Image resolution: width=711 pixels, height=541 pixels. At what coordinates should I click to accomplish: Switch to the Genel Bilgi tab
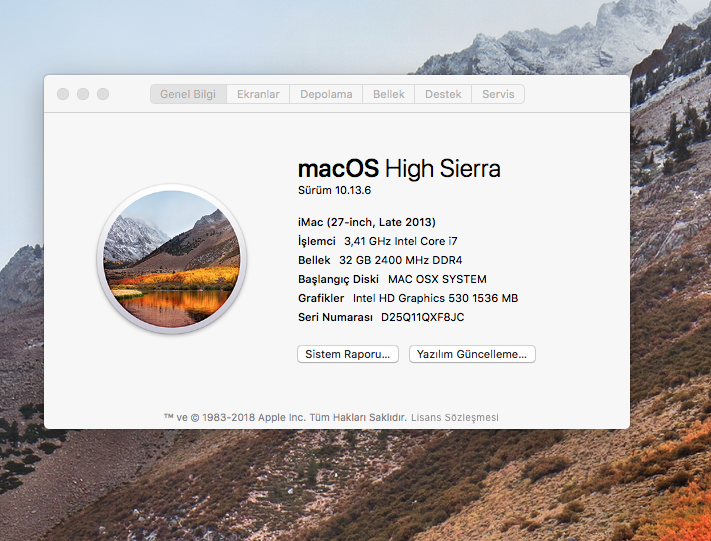189,94
